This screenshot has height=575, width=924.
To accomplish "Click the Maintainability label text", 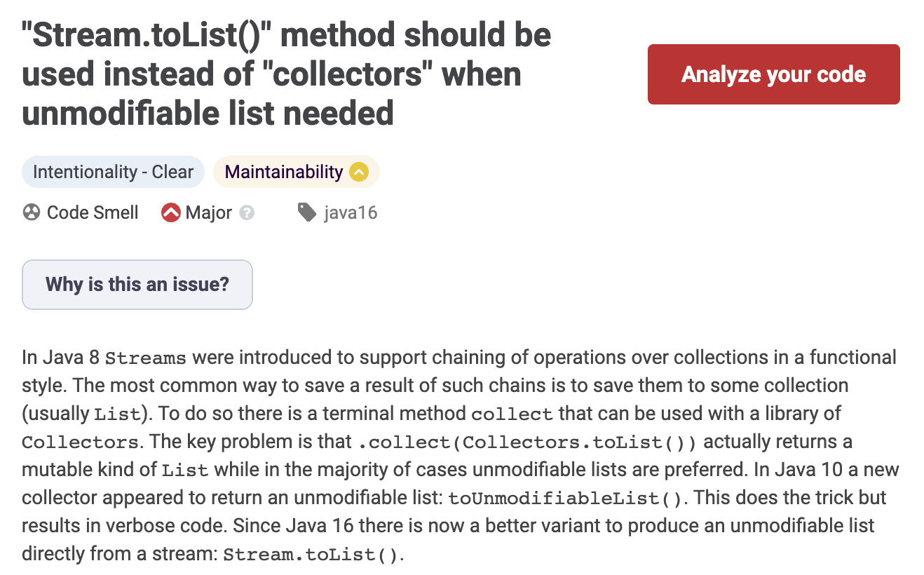I will tap(284, 172).
